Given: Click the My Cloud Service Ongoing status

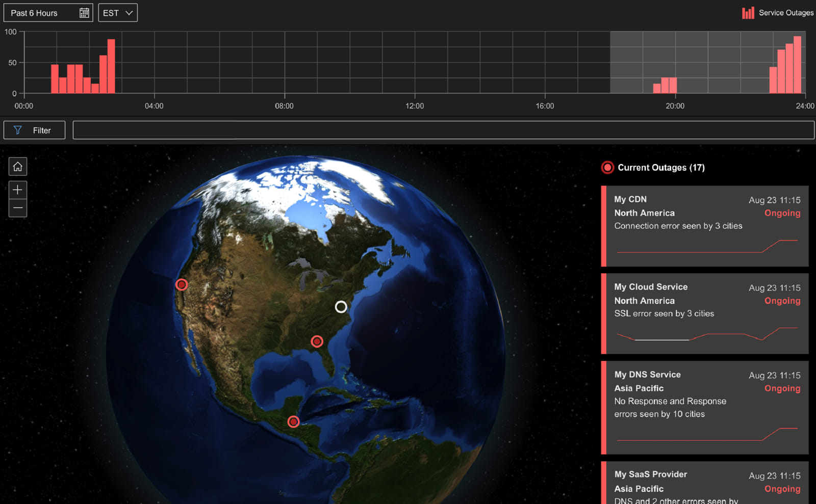Looking at the screenshot, I should [x=782, y=301].
